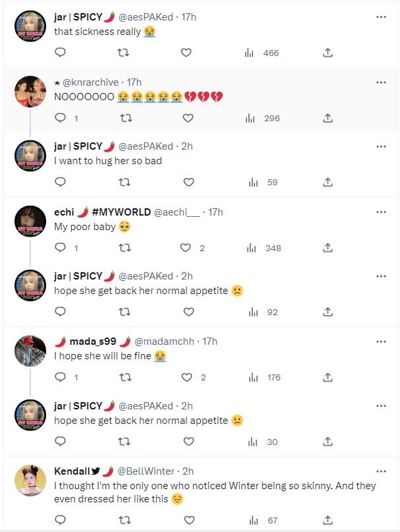400x532 pixels.
Task: Like the 'I want to hug her so bad' tweet
Action: point(188,182)
